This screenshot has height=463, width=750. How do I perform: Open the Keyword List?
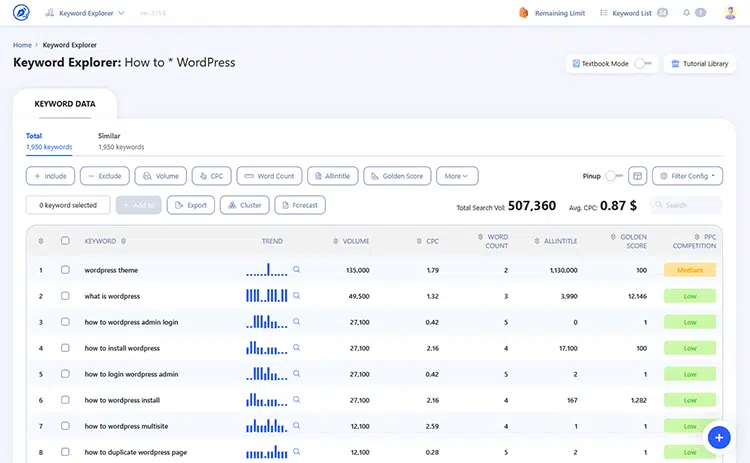tap(633, 13)
